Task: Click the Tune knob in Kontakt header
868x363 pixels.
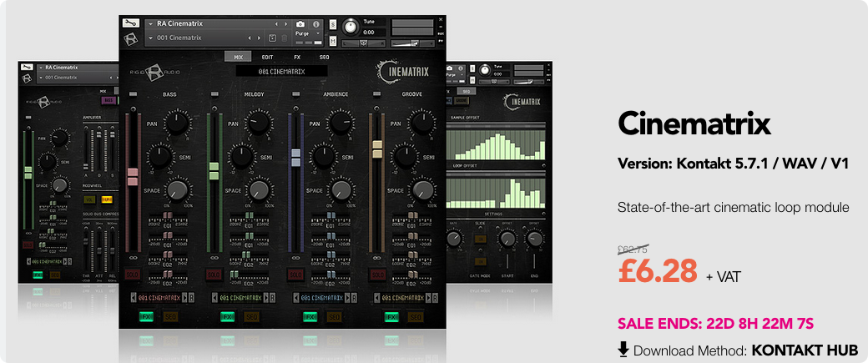Action: pos(351,27)
